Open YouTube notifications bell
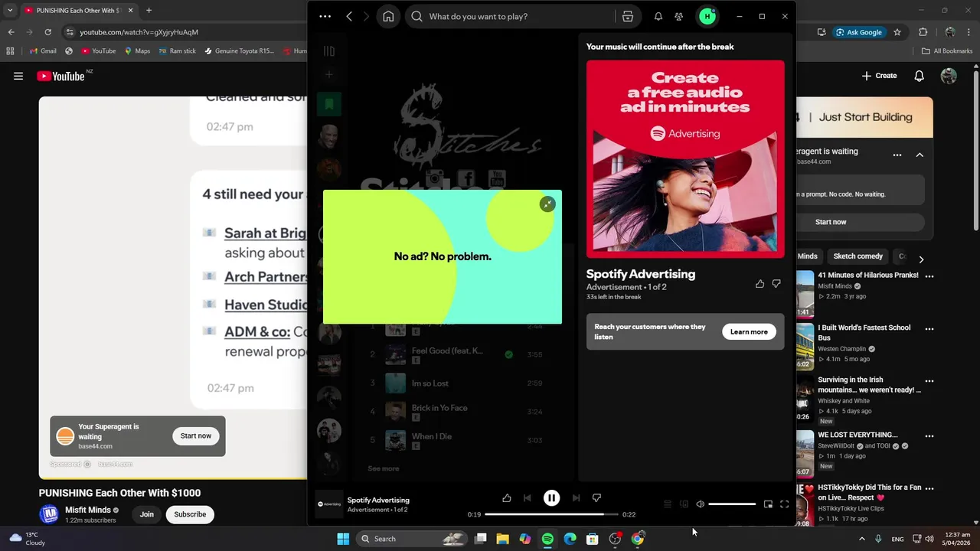The image size is (980, 551). (920, 76)
